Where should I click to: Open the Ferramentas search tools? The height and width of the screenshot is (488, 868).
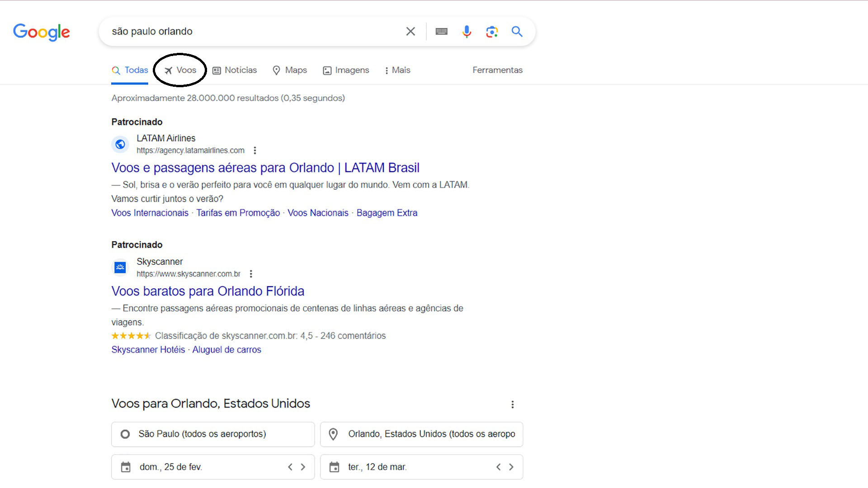497,70
